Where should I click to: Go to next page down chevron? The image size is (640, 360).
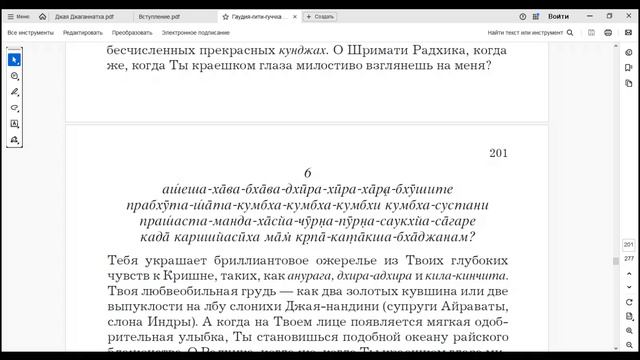click(629, 287)
